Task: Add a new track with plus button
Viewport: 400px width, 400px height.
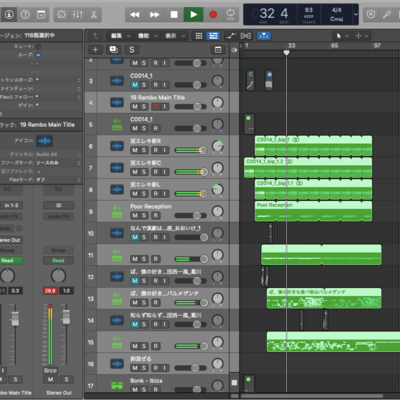Action: pyautogui.click(x=95, y=50)
